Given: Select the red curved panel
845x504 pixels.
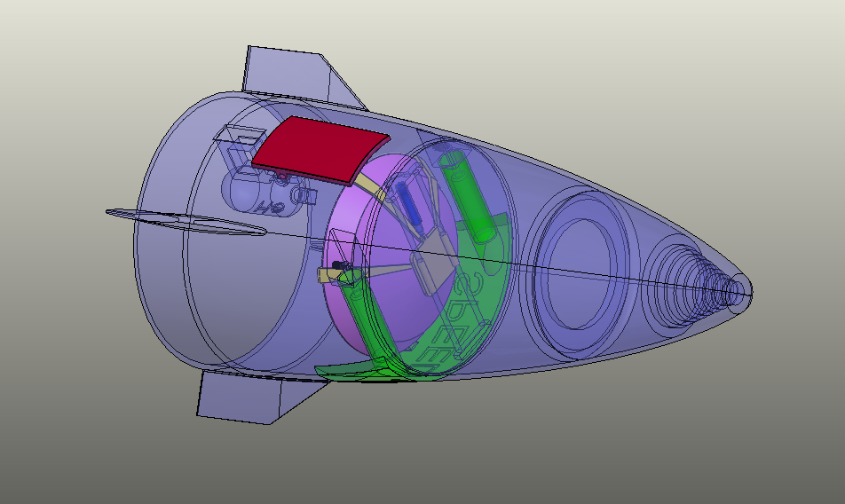Looking at the screenshot, I should click(320, 151).
